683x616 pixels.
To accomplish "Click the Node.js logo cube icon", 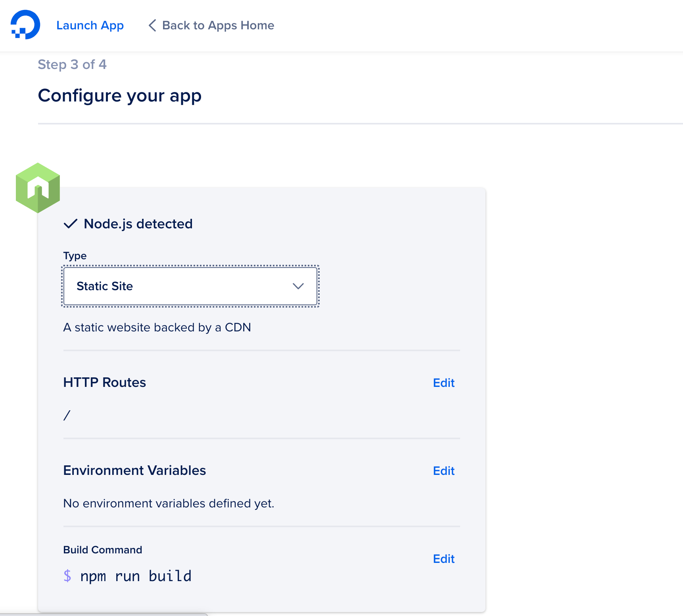I will tap(38, 187).
